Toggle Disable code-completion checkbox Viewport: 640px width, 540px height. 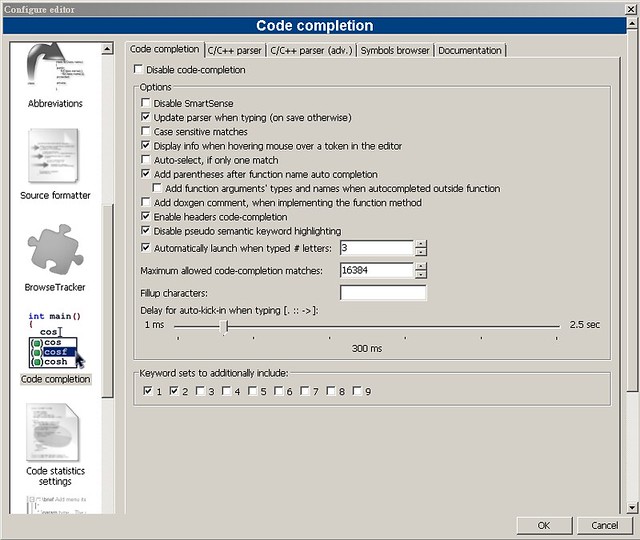138,69
